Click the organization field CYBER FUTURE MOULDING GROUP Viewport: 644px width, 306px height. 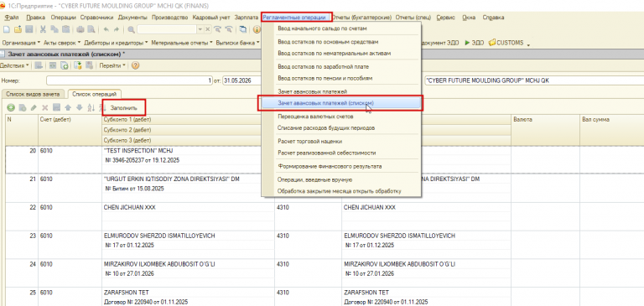[x=534, y=80]
